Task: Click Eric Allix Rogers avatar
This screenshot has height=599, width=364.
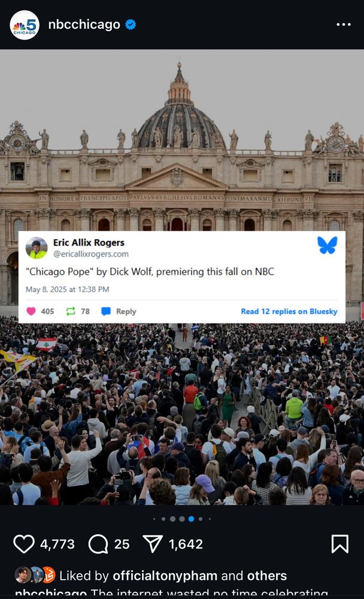Action: [37, 247]
